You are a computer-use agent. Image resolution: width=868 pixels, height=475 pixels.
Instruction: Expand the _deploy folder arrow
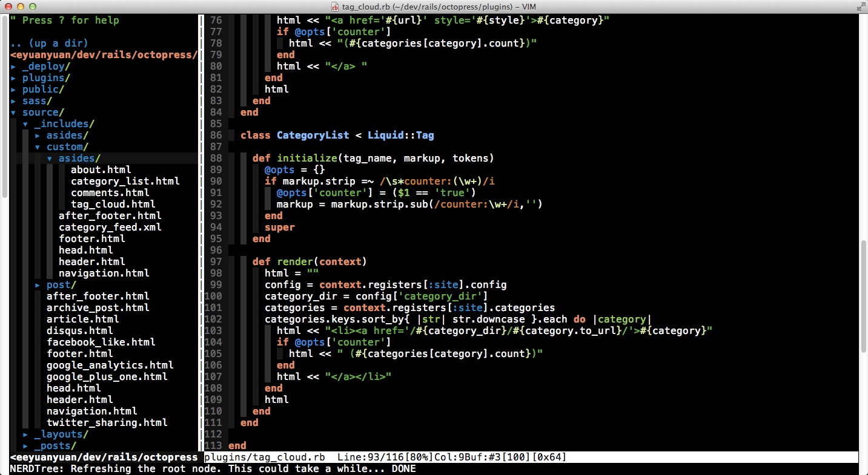click(13, 67)
